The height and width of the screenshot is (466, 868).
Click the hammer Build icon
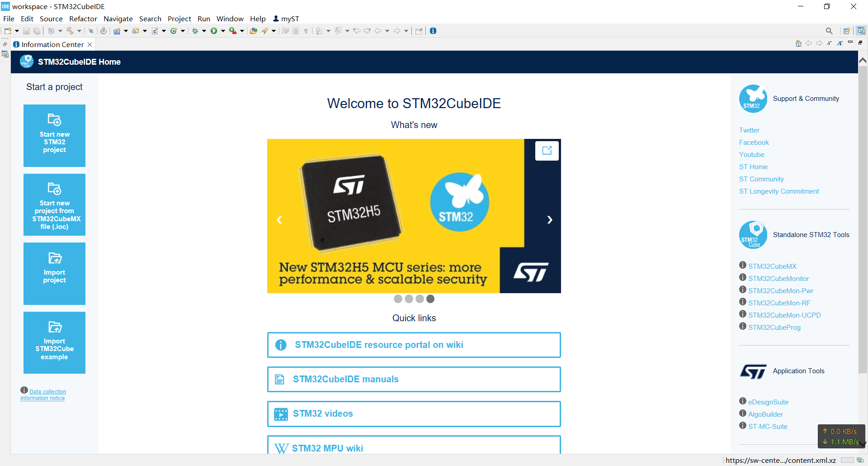pos(70,31)
